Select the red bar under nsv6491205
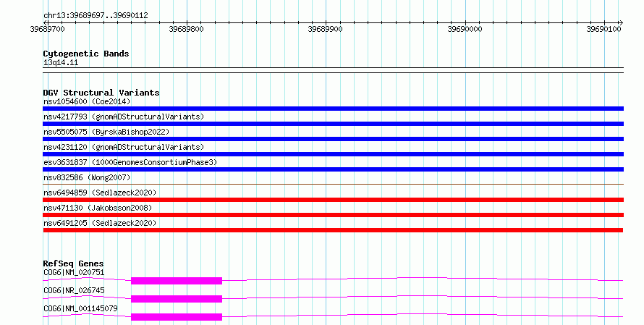This screenshot has height=325, width=644. coord(333,230)
